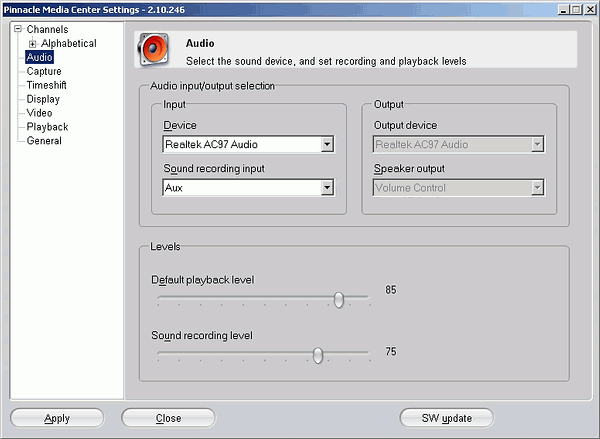The width and height of the screenshot is (600, 439).
Task: Collapse the Channels tree node
Action: (18, 29)
